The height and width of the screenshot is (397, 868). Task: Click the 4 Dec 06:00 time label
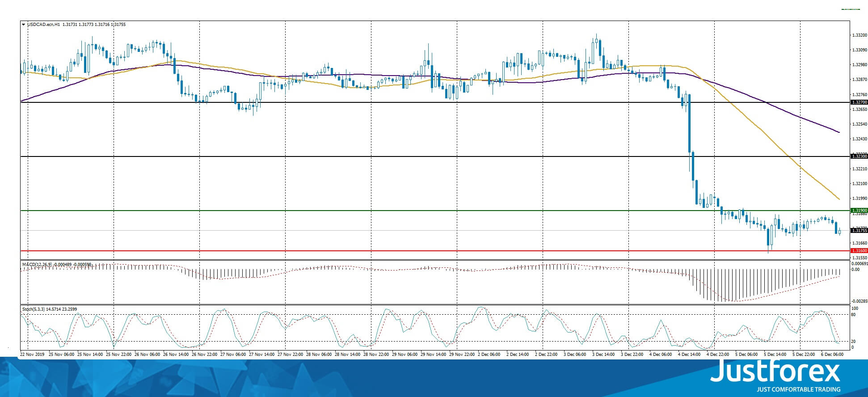coord(661,354)
